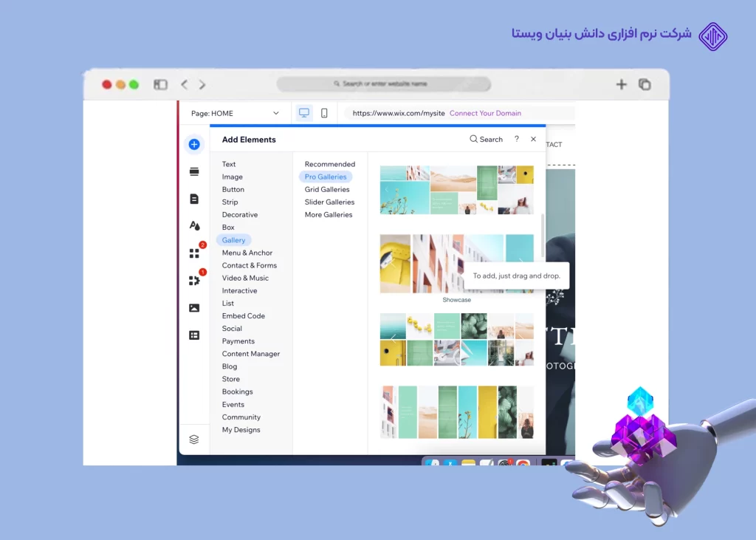
Task: Select the Strip element category
Action: [x=230, y=202]
